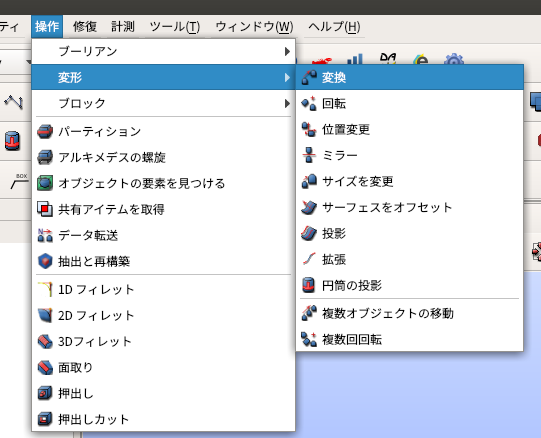The width and height of the screenshot is (541, 438).
Task: Click the 押出しカット icon
Action: [x=45, y=419]
